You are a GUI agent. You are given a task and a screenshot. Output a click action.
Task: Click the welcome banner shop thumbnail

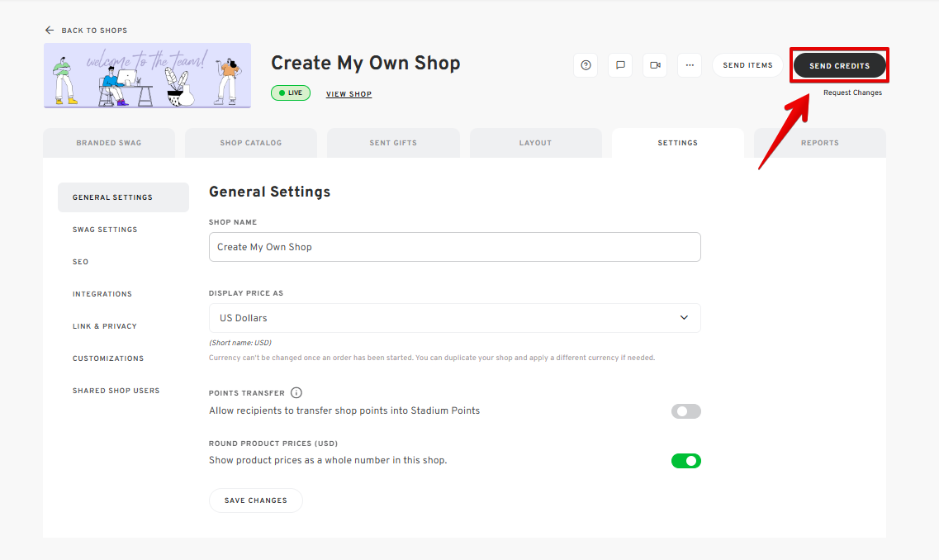[x=147, y=76]
